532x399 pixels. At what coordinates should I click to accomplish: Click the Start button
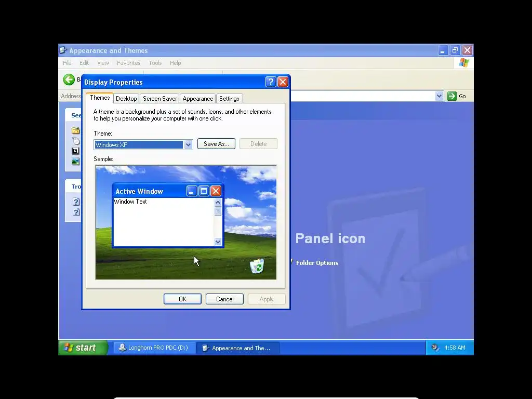point(83,348)
